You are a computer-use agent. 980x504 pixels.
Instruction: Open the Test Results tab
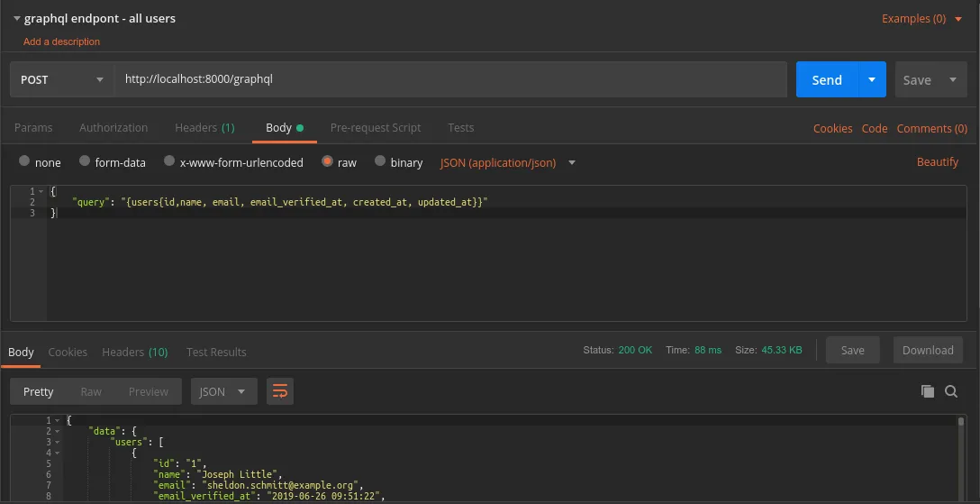pyautogui.click(x=215, y=352)
